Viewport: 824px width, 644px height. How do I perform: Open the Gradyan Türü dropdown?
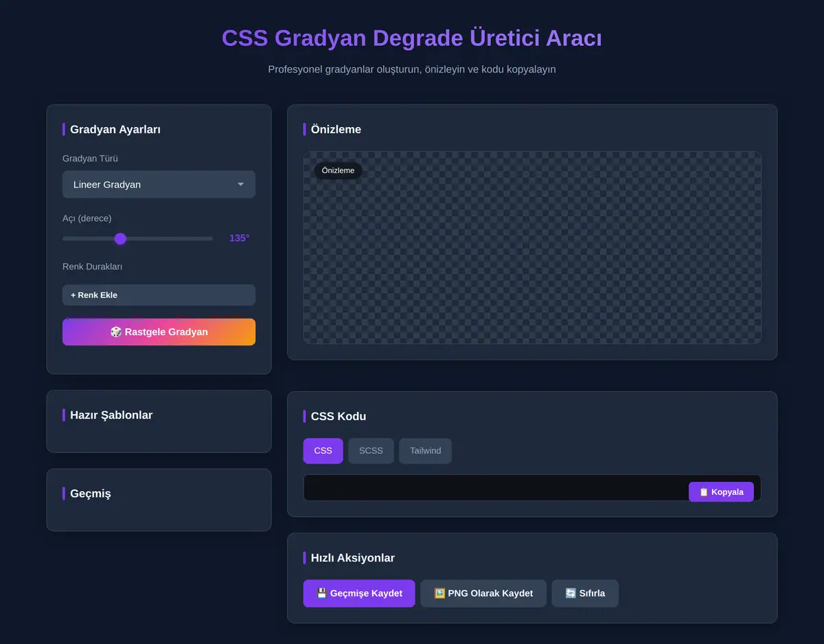(159, 185)
